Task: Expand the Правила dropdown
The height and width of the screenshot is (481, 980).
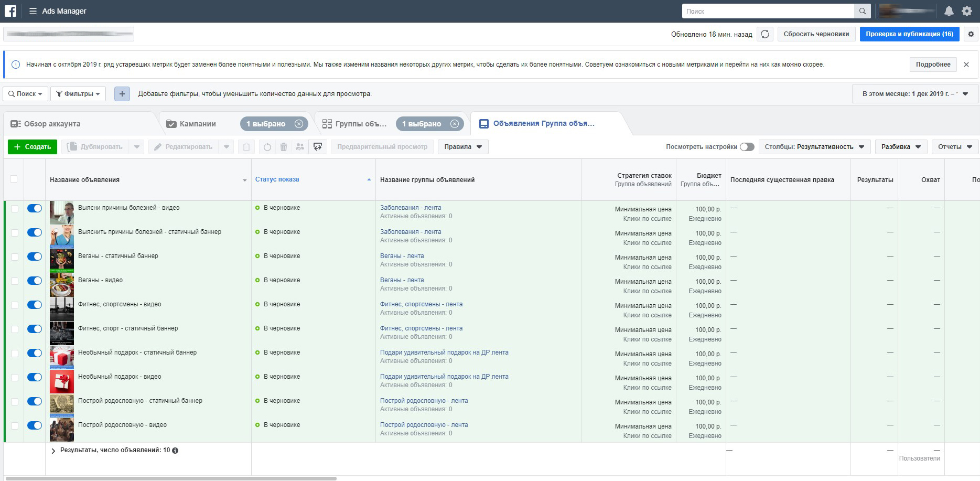Action: [x=463, y=147]
